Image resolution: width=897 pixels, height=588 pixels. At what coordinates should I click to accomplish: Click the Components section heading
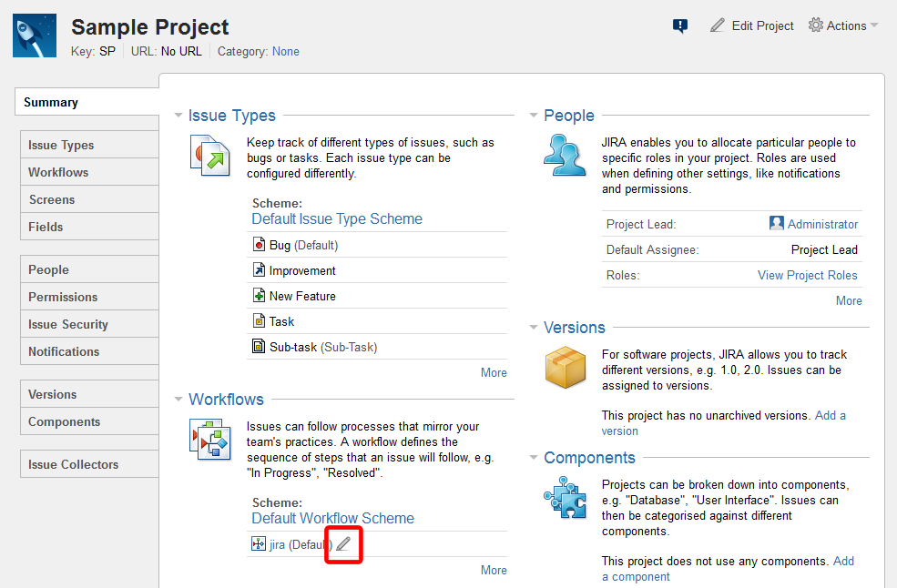[589, 458]
